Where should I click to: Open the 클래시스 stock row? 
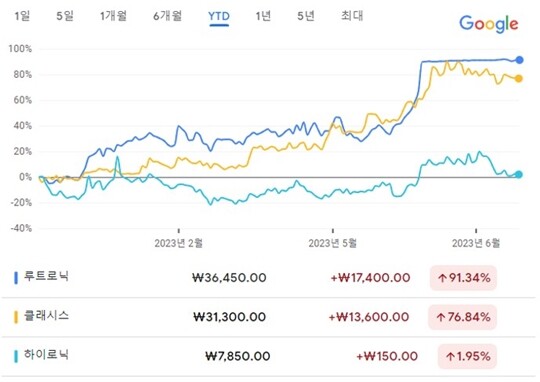pyautogui.click(x=269, y=317)
